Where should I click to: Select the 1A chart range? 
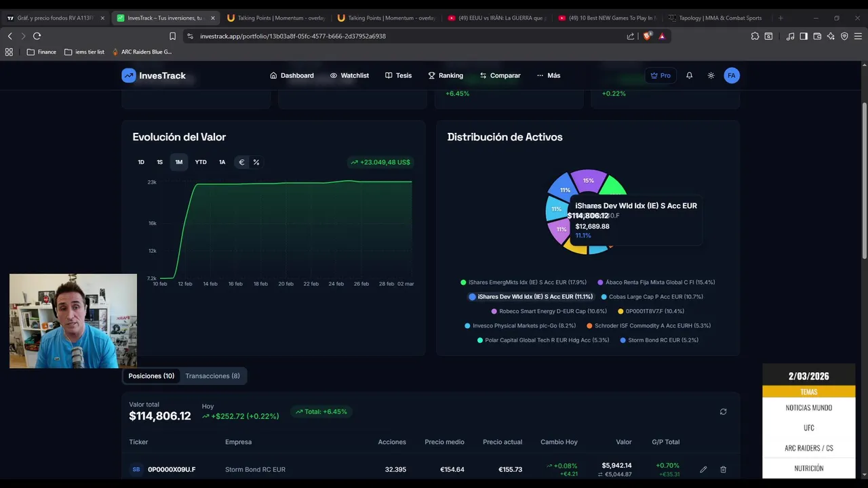(x=222, y=162)
